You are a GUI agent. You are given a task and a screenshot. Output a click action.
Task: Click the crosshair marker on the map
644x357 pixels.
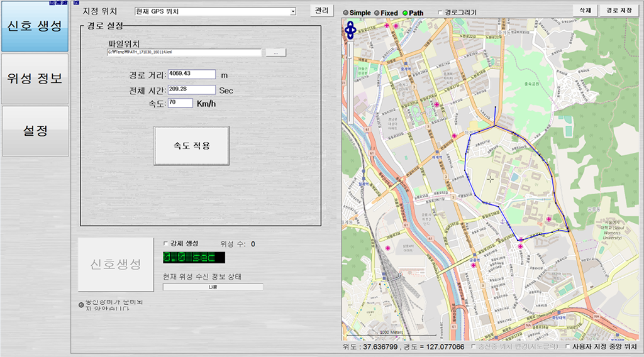coord(491,179)
